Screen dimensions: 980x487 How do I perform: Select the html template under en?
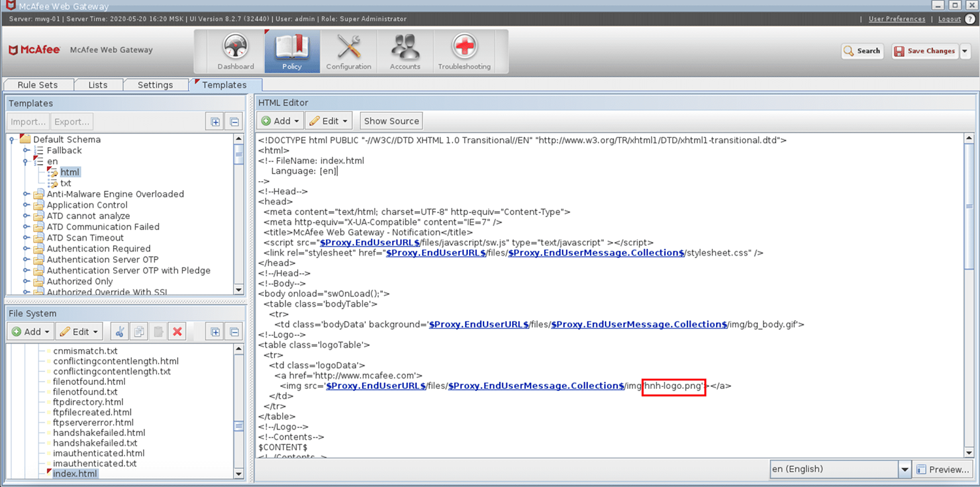(70, 172)
